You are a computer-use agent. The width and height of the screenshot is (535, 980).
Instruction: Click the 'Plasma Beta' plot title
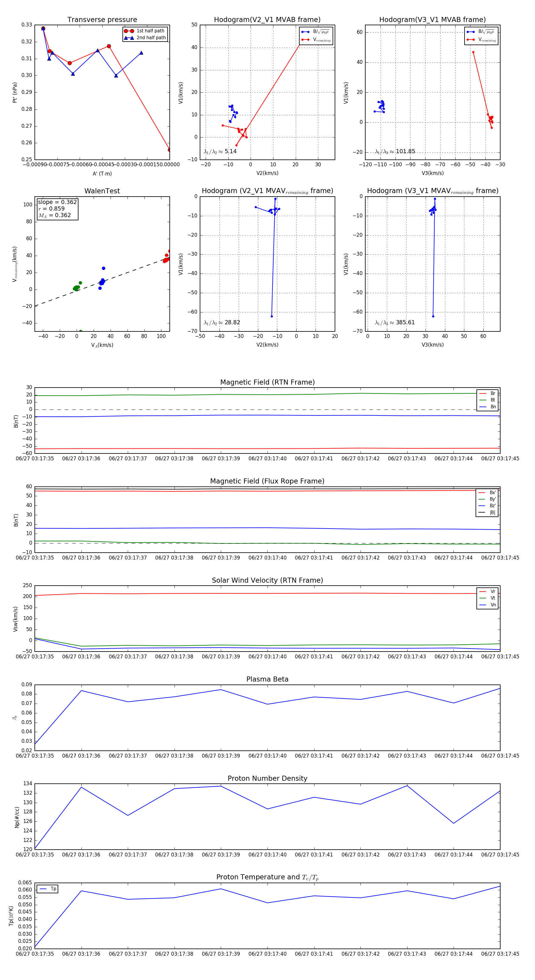267,679
